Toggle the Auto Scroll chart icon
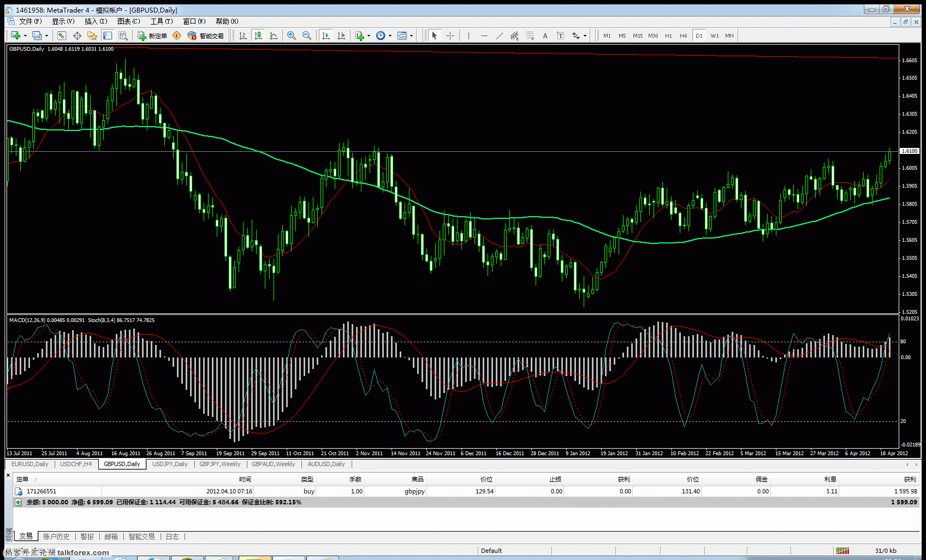Screen dimensions: 926x560 click(326, 35)
